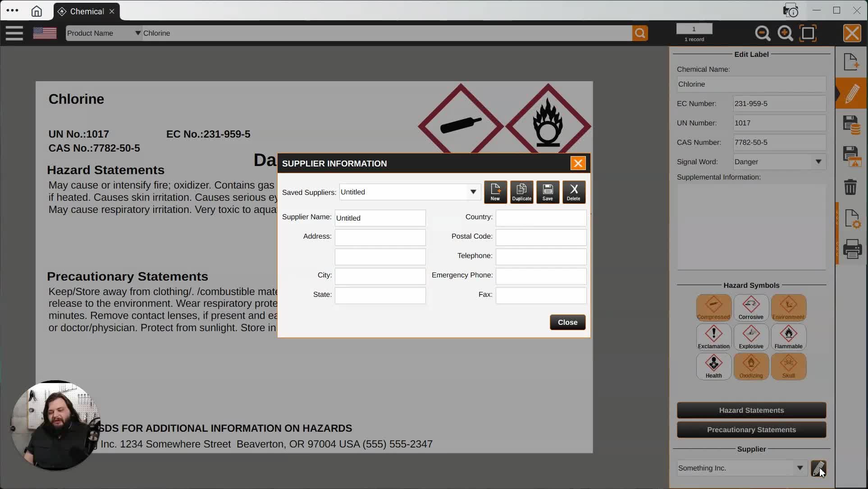Click the Supplier Name input field
Screen dimensions: 868x489
point(380,218)
